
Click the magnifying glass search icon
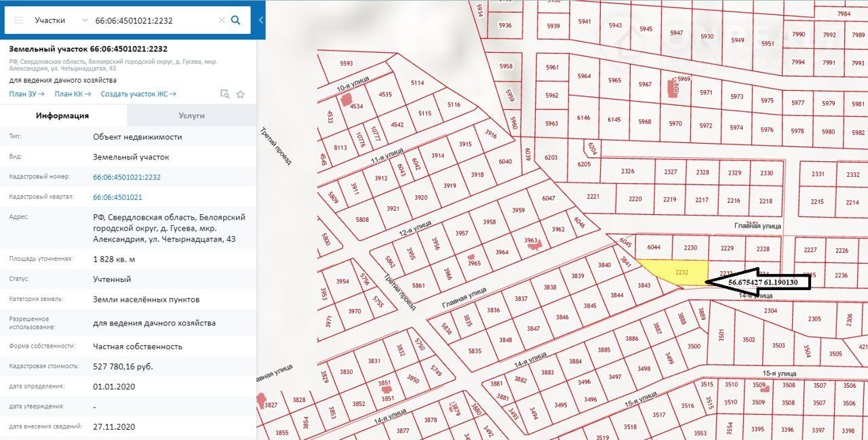click(x=236, y=20)
